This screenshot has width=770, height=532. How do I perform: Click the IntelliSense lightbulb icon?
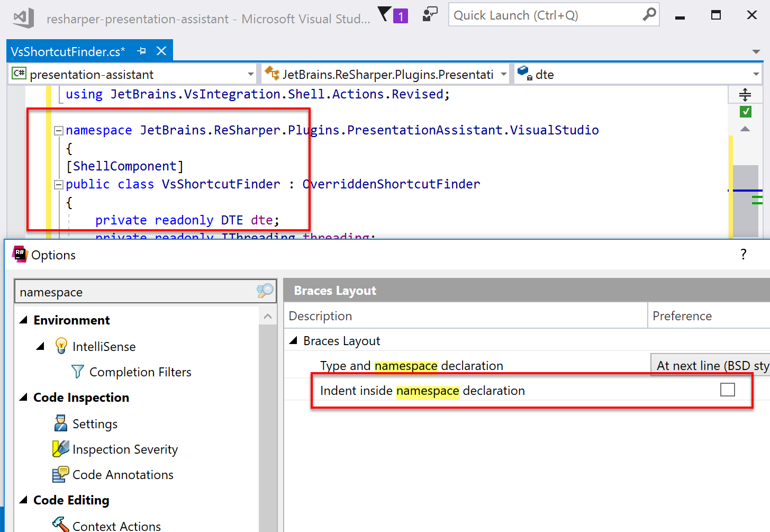click(61, 346)
